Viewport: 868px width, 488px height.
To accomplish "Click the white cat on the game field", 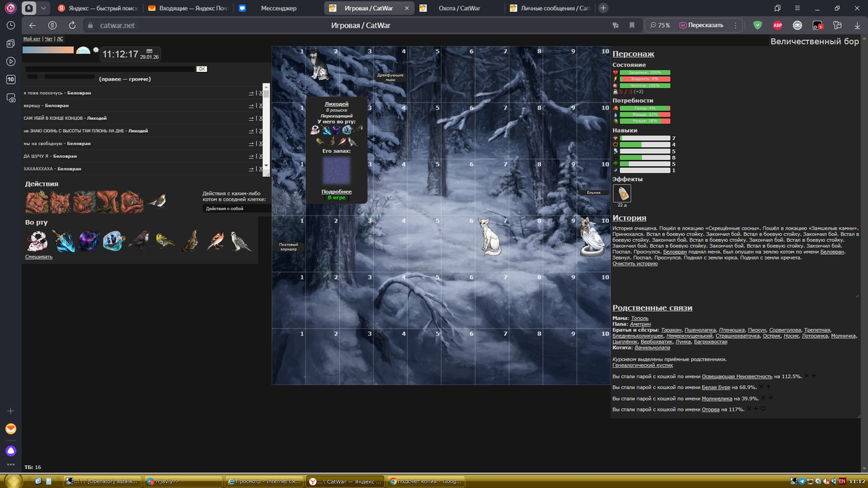I will point(489,235).
